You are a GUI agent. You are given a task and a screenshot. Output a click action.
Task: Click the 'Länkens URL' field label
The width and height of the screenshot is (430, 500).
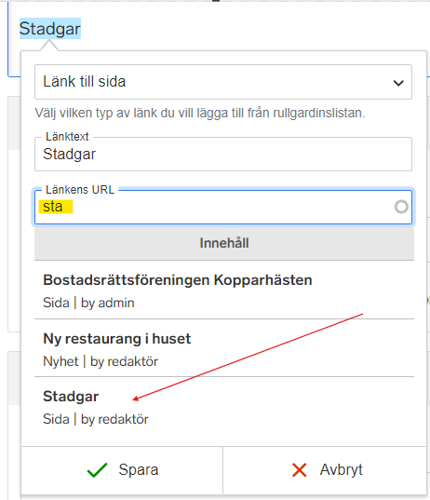click(80, 190)
